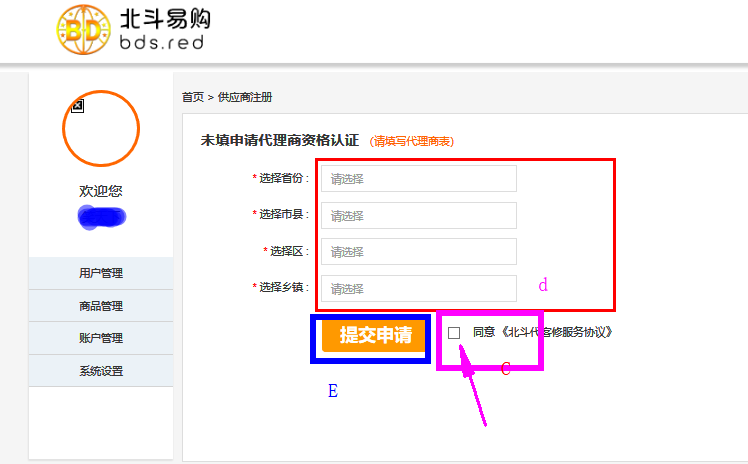Go to 系统设置 in the sidebar
Image resolution: width=748 pixels, height=464 pixels.
point(101,371)
